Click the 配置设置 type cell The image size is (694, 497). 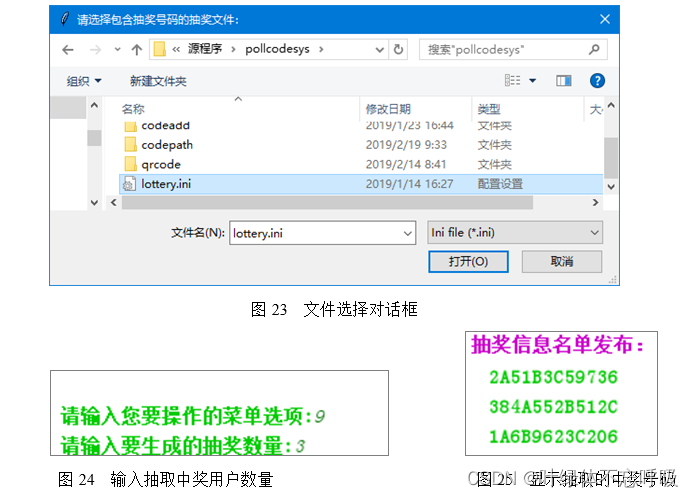(x=500, y=184)
